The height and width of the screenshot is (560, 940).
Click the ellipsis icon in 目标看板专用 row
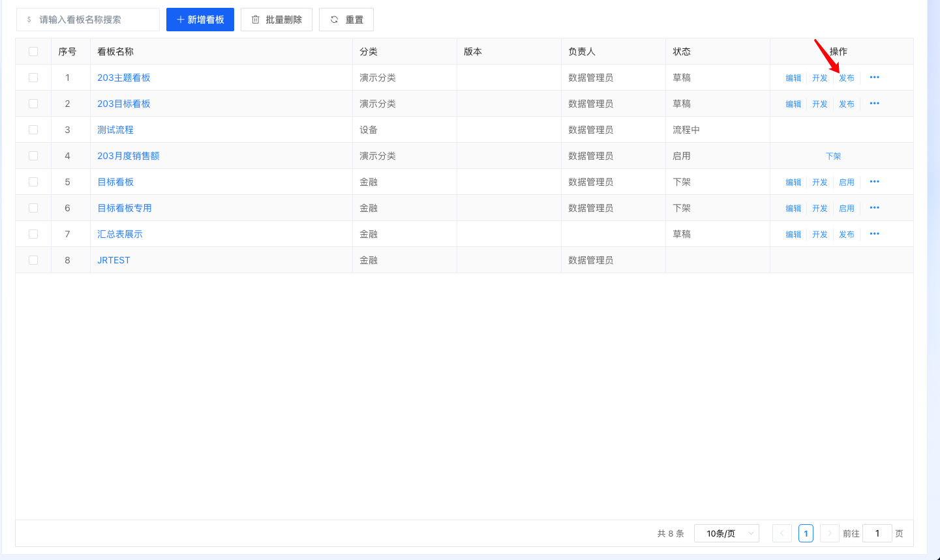(x=874, y=208)
